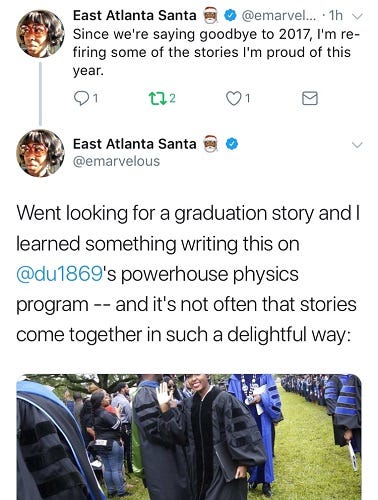378x500 pixels.
Task: Click East Atlanta Santa name in first tweet
Action: (x=135, y=16)
